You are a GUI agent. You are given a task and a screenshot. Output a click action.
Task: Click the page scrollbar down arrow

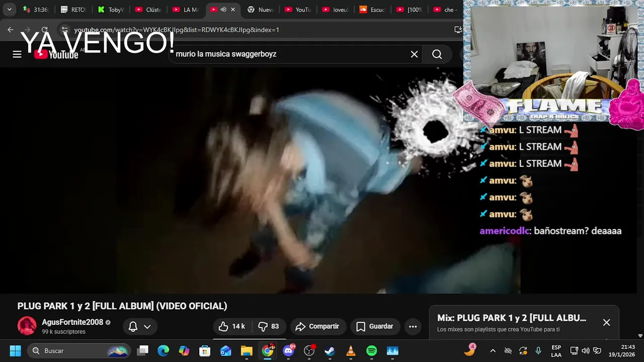pyautogui.click(x=640, y=335)
